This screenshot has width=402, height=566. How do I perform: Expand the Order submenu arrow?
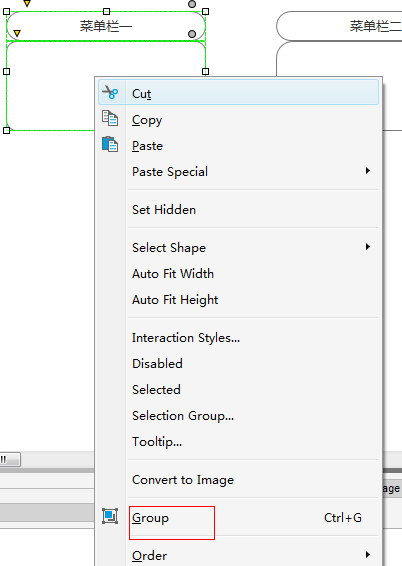point(368,554)
